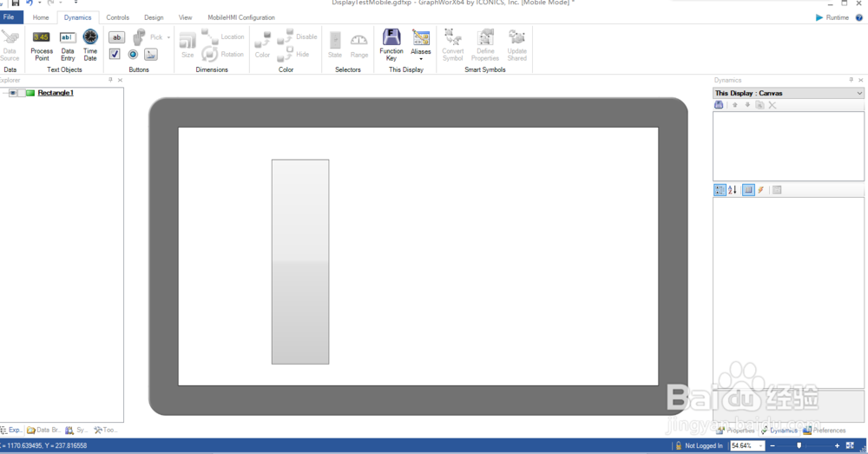This screenshot has width=868, height=454.
Task: Apply the Size dynamic
Action: [187, 45]
